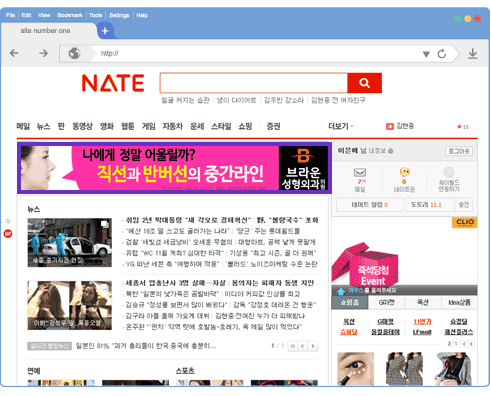Click the 네이트 알림 button
The image size is (491, 396).
tap(370, 205)
